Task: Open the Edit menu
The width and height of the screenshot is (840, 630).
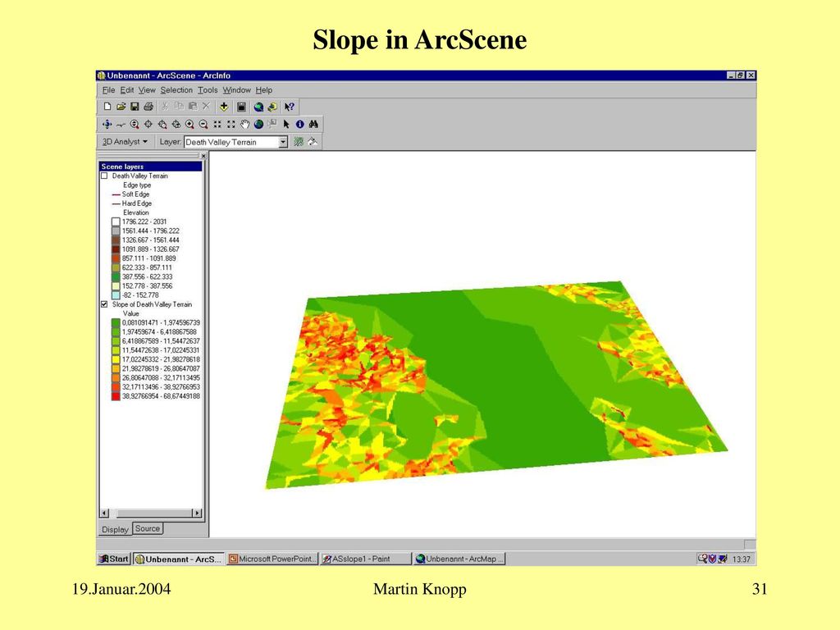Action: click(127, 90)
